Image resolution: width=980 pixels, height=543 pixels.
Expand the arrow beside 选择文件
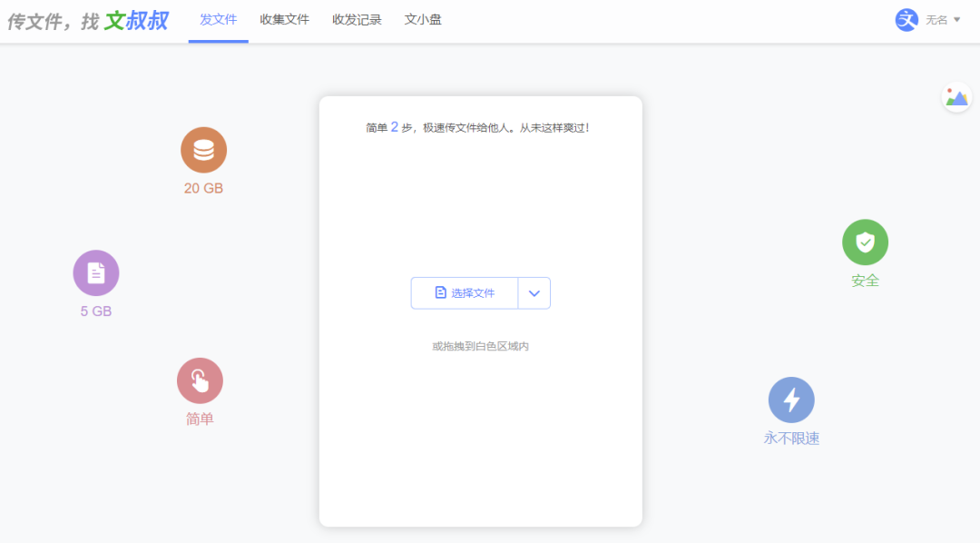point(534,292)
